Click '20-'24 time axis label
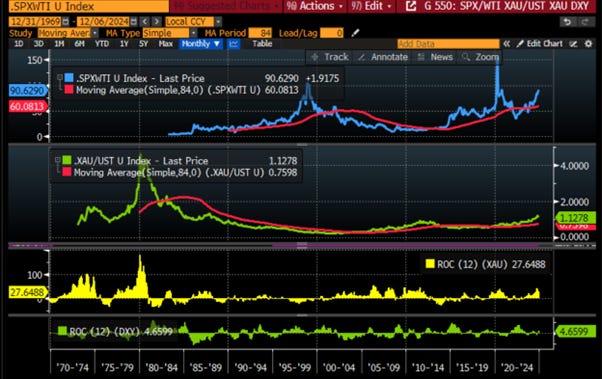 click(x=517, y=367)
